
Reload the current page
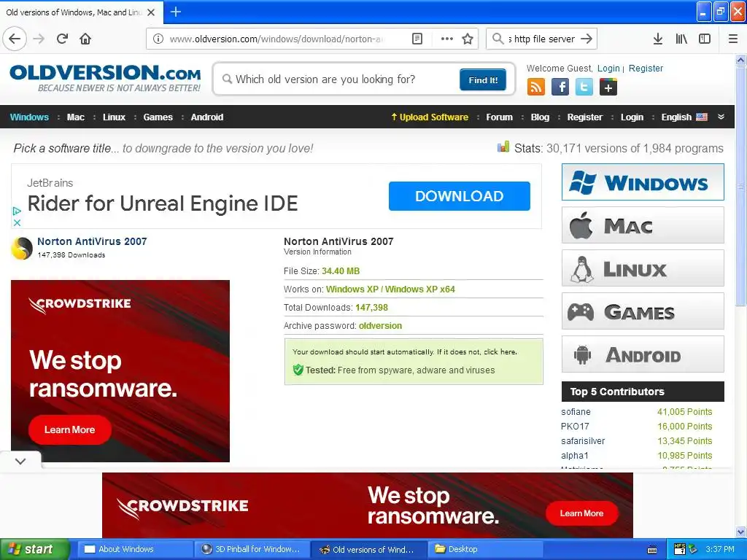point(62,39)
